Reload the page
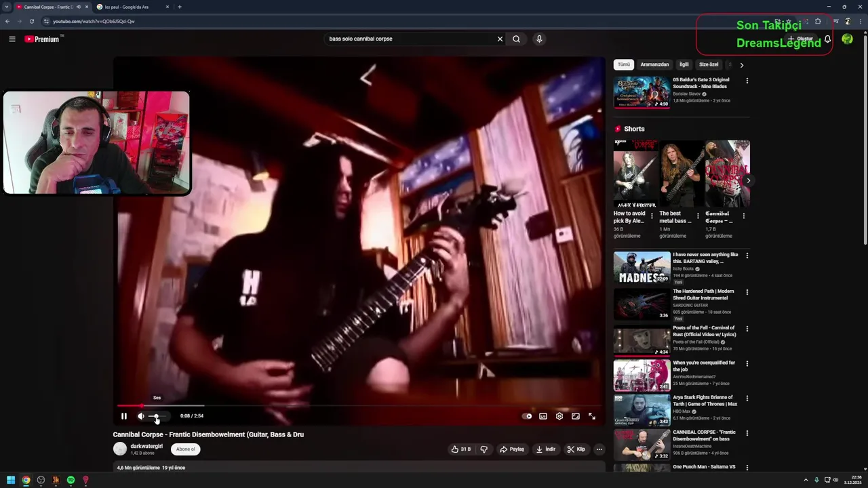Screen dimensions: 868x488 coord(31,21)
